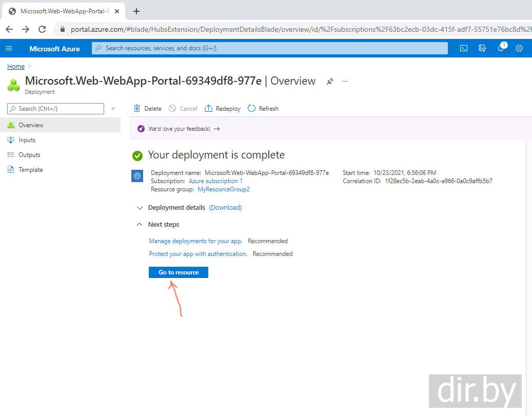Click the Download deployment details link
The width and height of the screenshot is (532, 416).
(x=225, y=207)
